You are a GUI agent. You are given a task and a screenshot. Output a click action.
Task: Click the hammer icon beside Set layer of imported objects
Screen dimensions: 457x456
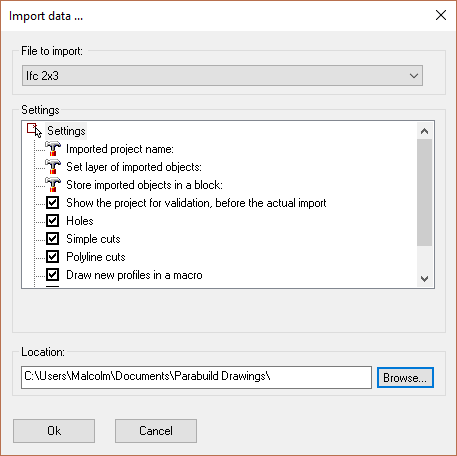[53, 167]
